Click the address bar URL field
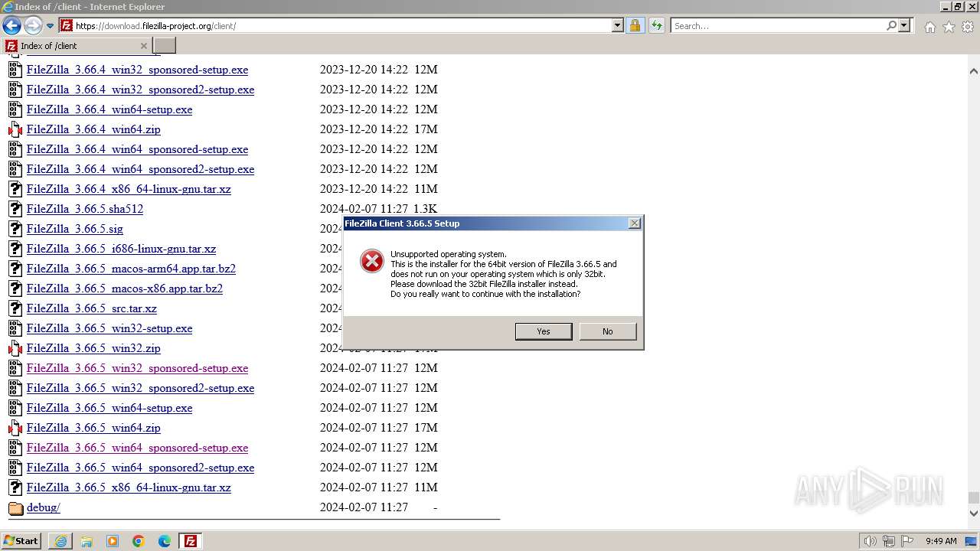Viewport: 980px width, 551px height. point(341,25)
